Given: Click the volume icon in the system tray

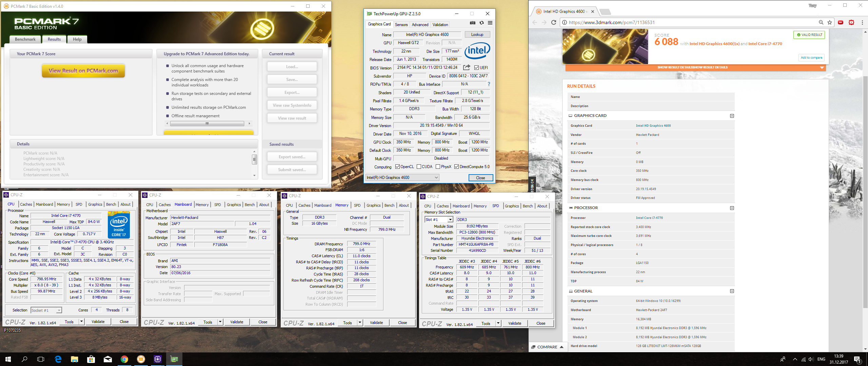Looking at the screenshot, I should click(x=811, y=360).
